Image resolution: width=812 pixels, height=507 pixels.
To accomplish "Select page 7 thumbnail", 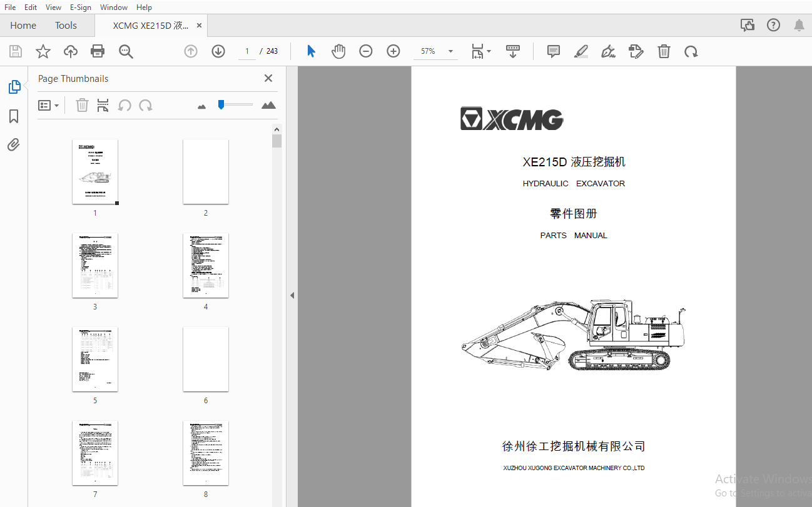I will pos(95,453).
